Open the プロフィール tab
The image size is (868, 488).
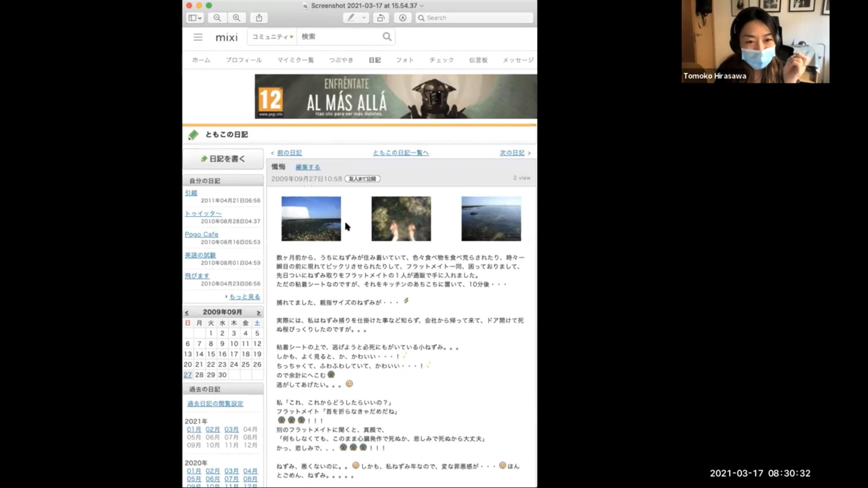244,60
